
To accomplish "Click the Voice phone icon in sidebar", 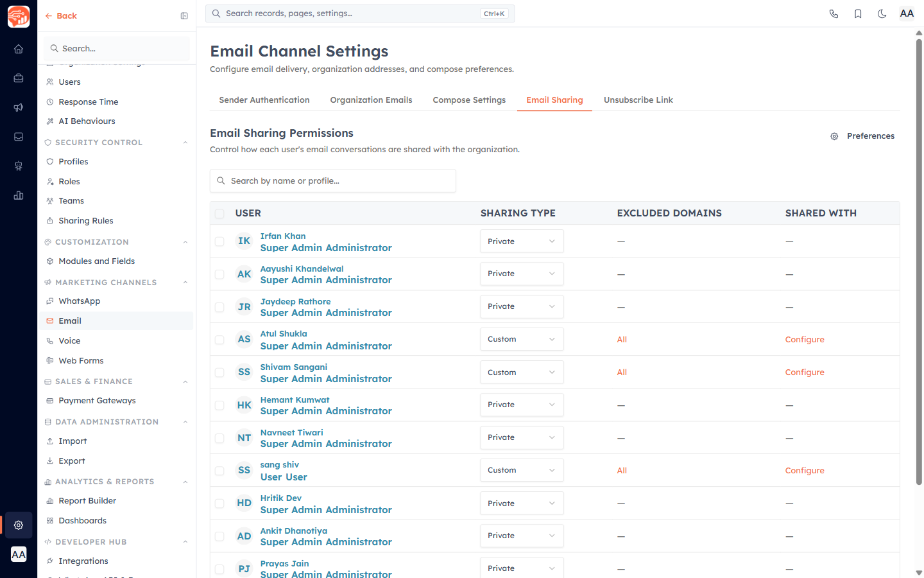I will pos(50,341).
